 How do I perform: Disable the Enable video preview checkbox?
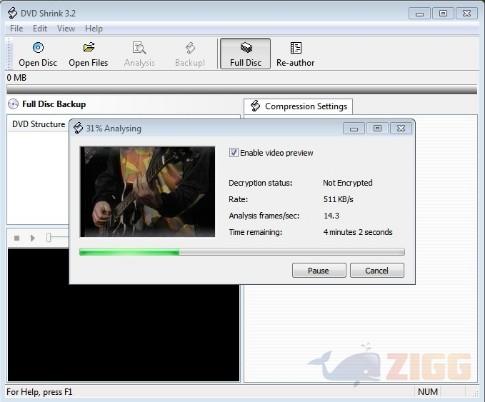coord(233,153)
